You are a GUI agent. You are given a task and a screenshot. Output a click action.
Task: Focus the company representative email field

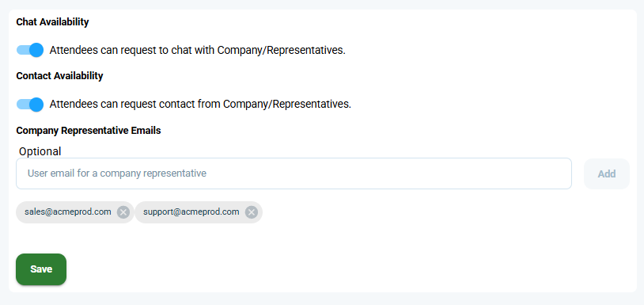294,173
